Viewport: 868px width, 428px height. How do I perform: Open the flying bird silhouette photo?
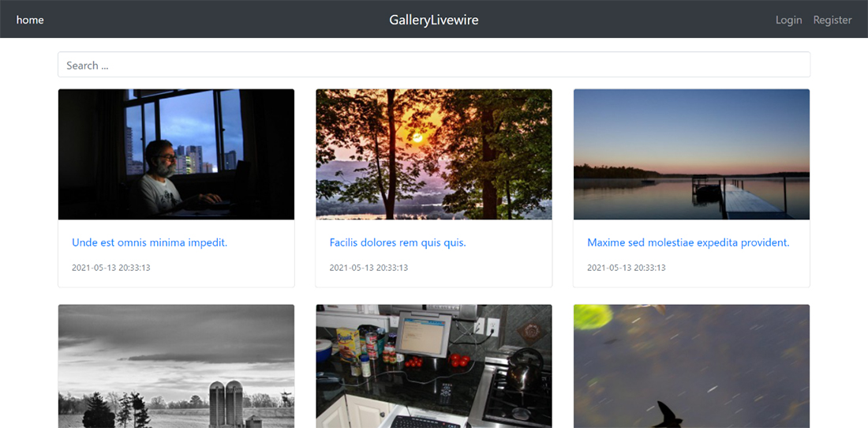[691, 366]
